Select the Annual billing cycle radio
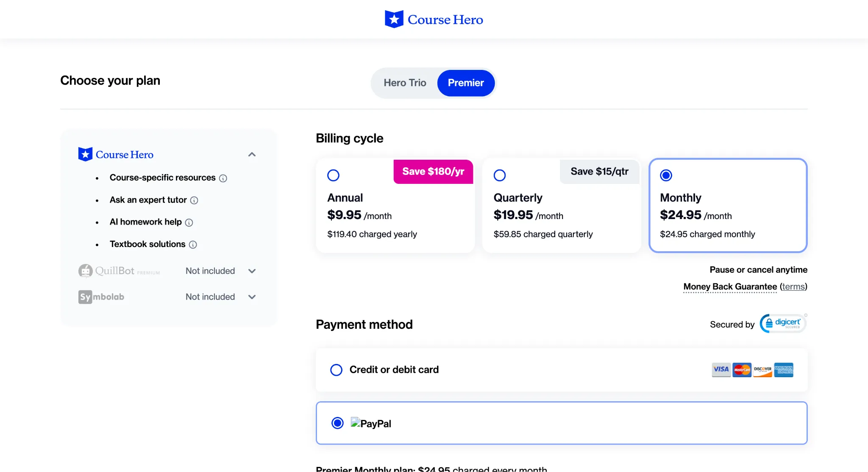The width and height of the screenshot is (868, 472). coord(333,175)
